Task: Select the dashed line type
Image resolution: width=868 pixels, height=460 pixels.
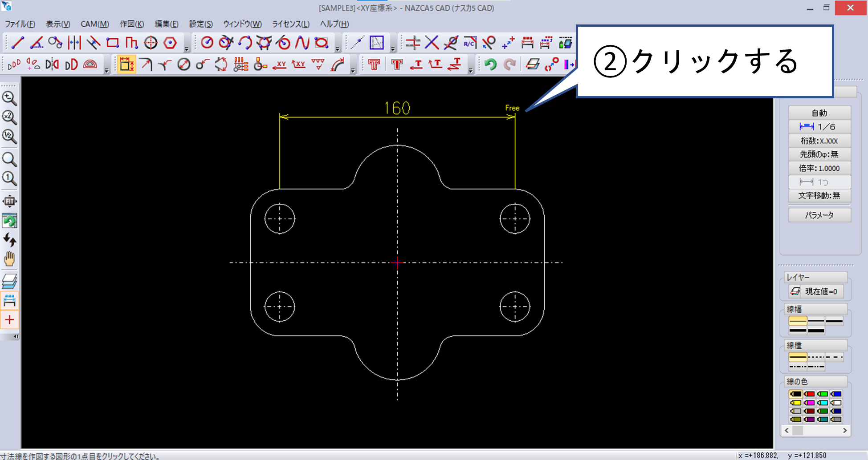Action: pos(834,357)
